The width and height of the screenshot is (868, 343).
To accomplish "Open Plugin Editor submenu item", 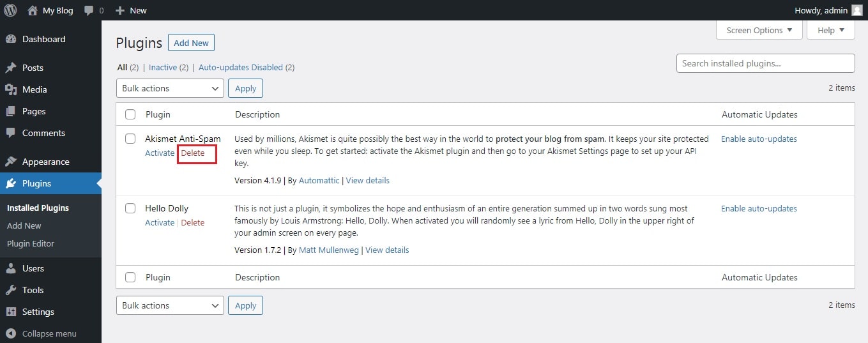I will click(31, 243).
